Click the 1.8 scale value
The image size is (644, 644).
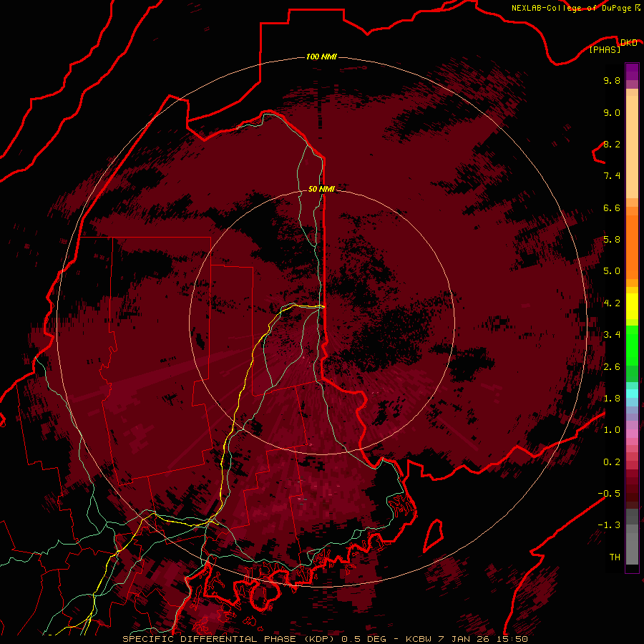(612, 399)
